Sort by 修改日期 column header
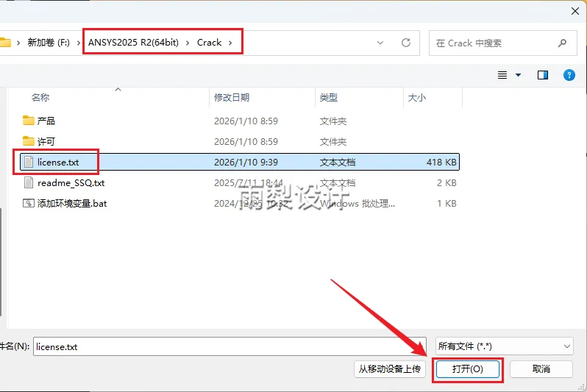The height and width of the screenshot is (392, 587). pyautogui.click(x=232, y=98)
